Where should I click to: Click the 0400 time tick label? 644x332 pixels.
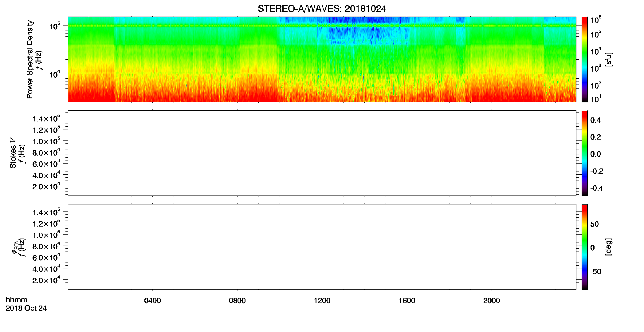point(152,301)
